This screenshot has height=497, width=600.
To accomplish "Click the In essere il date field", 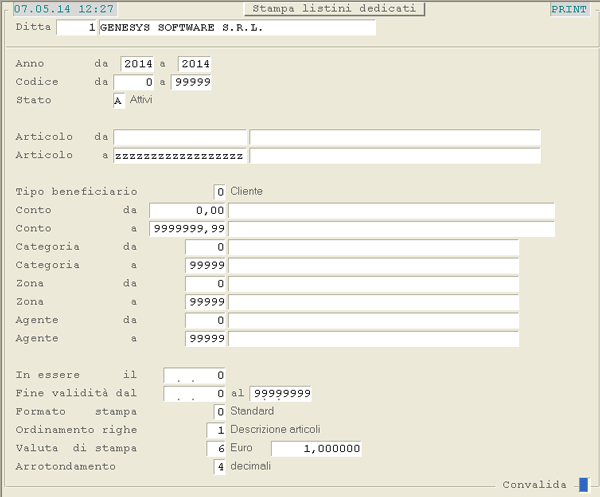I will click(194, 375).
